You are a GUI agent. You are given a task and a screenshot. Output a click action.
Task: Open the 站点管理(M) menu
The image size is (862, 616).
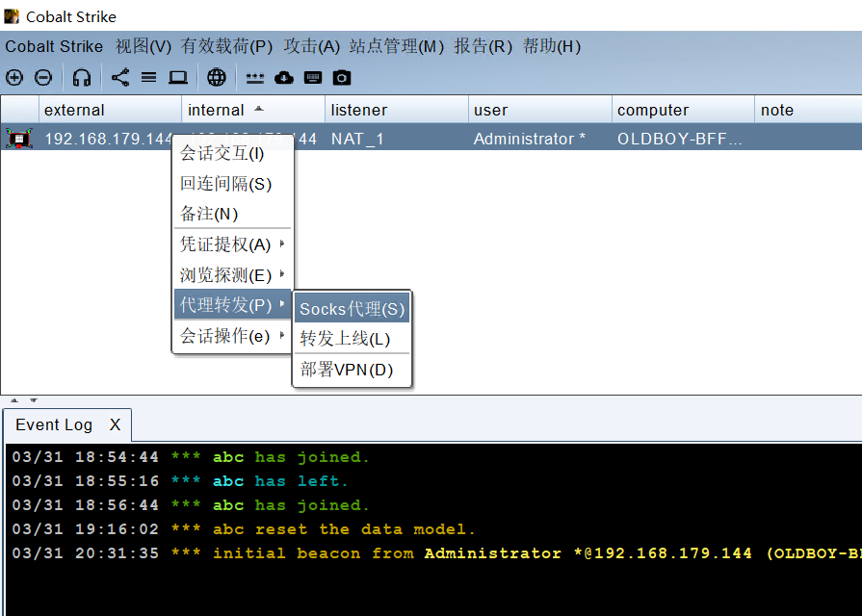[x=397, y=46]
